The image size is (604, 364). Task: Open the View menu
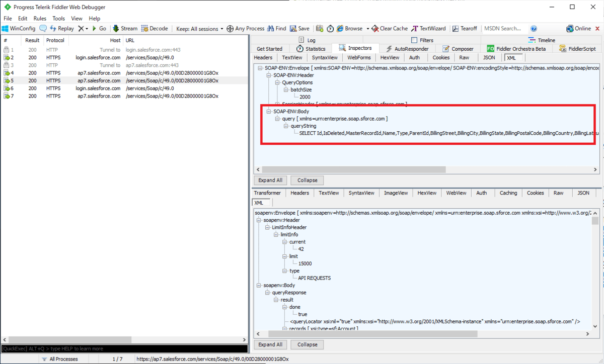tap(77, 19)
